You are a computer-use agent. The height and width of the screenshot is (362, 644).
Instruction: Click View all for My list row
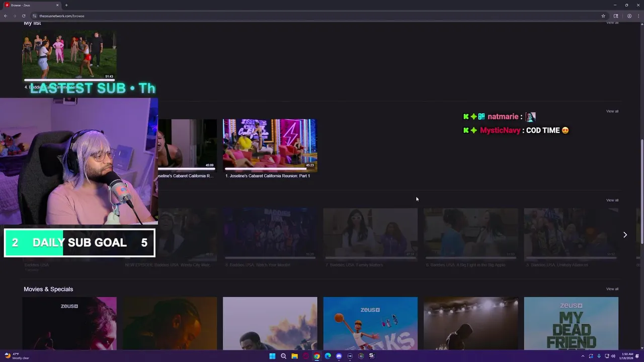coord(612,23)
